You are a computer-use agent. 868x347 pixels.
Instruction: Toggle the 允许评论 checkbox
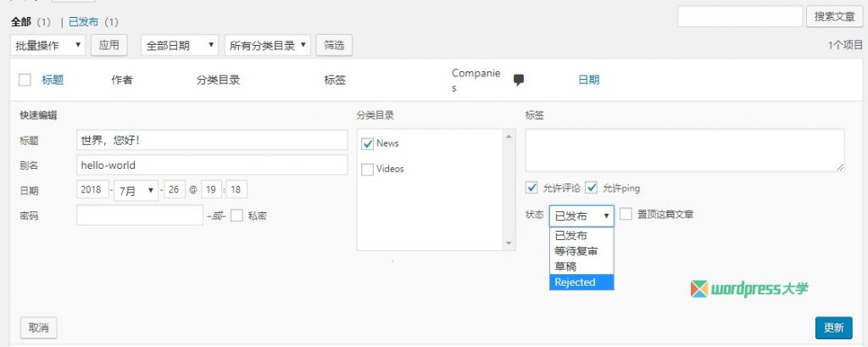(531, 187)
